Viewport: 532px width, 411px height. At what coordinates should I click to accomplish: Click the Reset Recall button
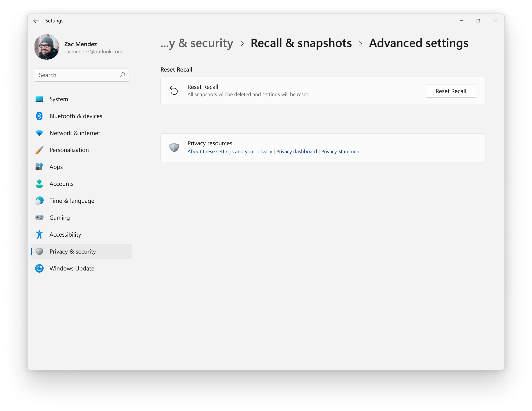(451, 91)
